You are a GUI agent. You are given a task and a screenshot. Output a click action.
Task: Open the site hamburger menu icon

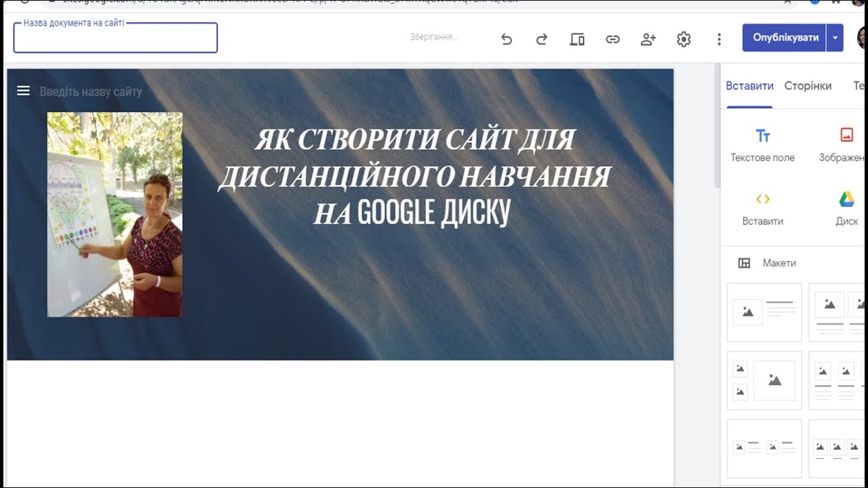point(23,91)
